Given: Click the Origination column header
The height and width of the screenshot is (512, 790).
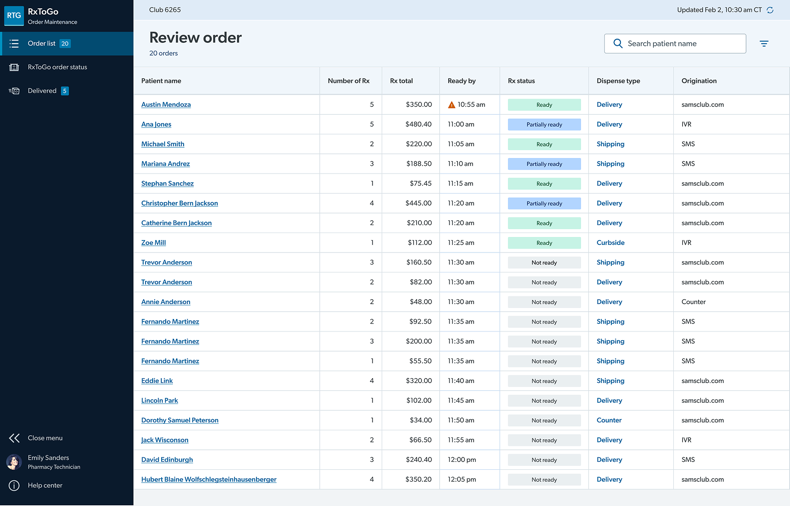Looking at the screenshot, I should coord(699,81).
